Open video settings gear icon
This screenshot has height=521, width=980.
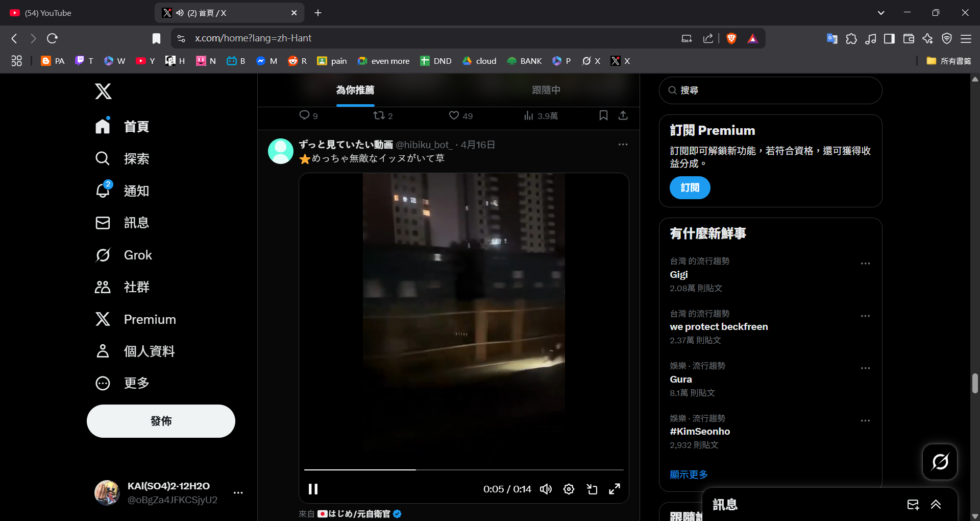(x=569, y=489)
